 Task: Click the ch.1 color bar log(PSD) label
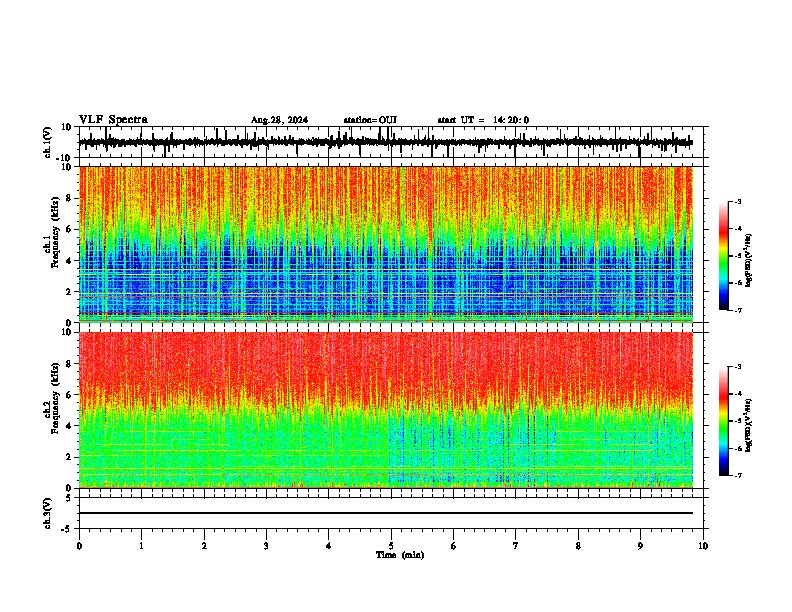pos(748,261)
